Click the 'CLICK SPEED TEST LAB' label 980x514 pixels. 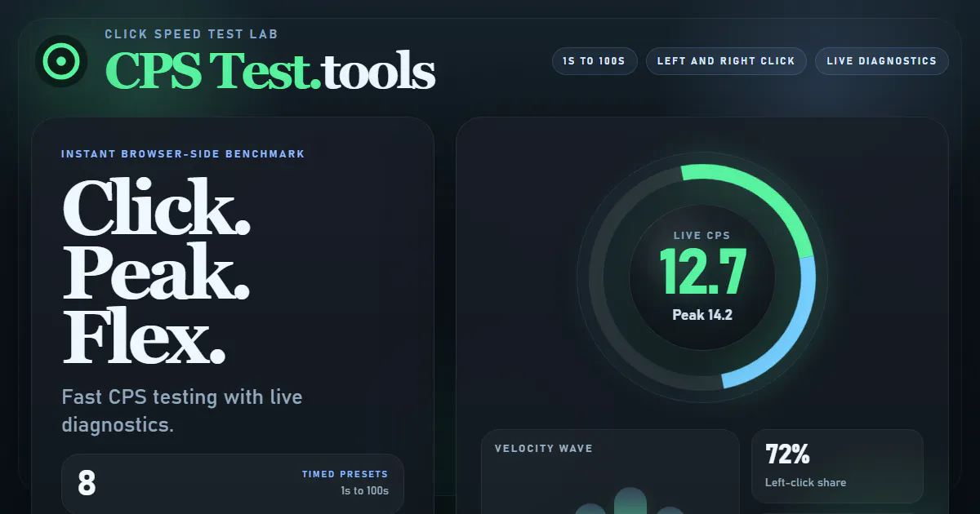191,34
